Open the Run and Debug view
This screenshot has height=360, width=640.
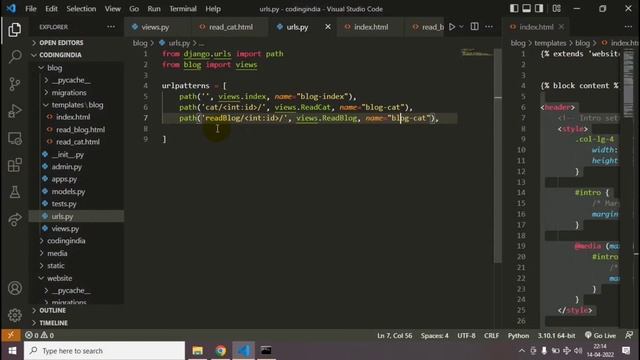15,111
